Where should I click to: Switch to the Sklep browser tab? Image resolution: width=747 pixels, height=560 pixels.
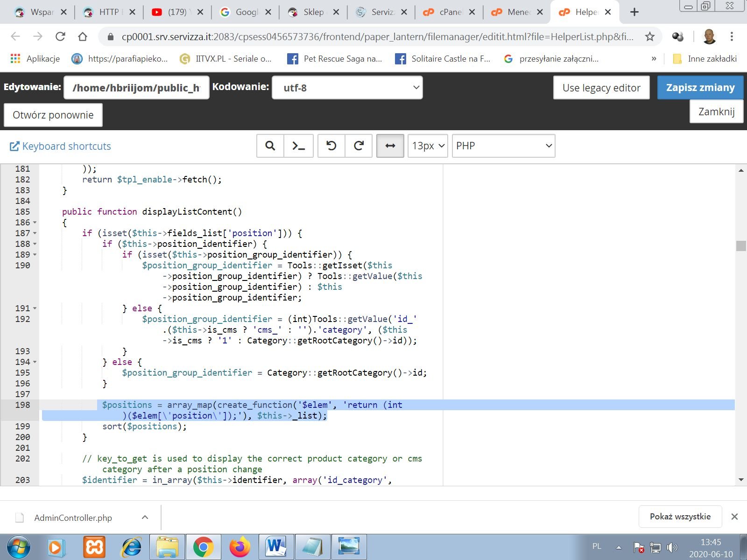(313, 12)
